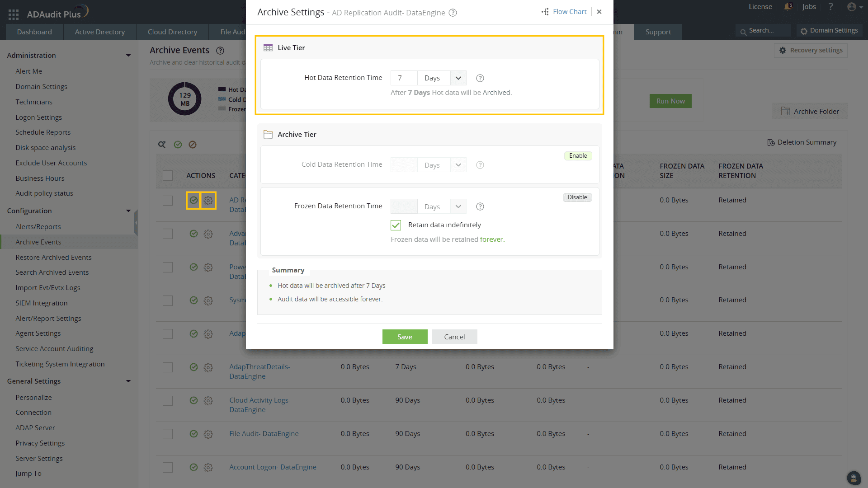The height and width of the screenshot is (488, 868).
Task: Click green check icon for File Audit row
Action: tap(193, 434)
